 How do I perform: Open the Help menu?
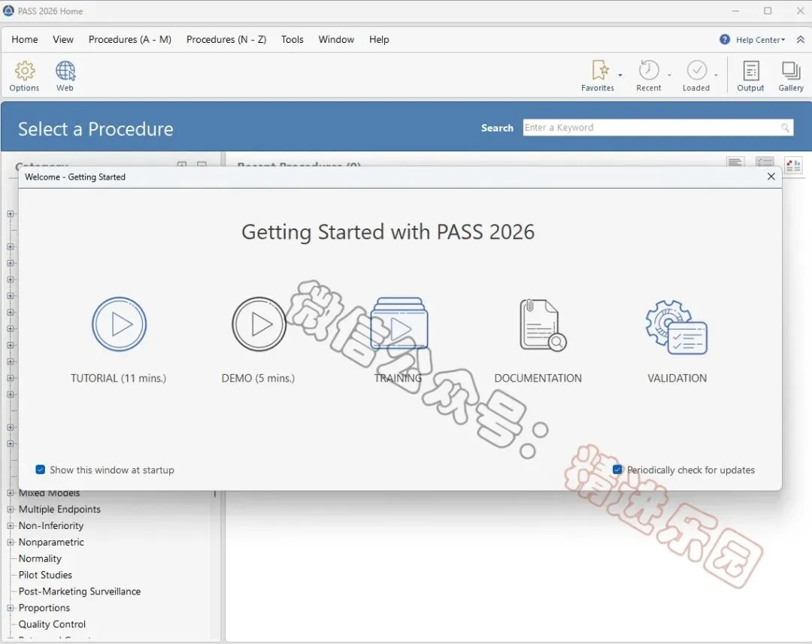point(379,39)
